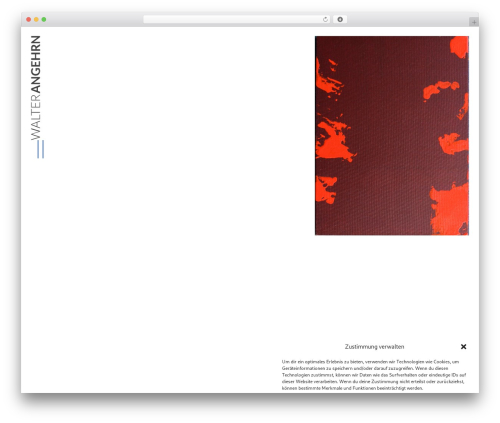Viewport: 500px width, 423px height.
Task: Click the 'Zustimmung verwalten' heading
Action: [x=374, y=347]
